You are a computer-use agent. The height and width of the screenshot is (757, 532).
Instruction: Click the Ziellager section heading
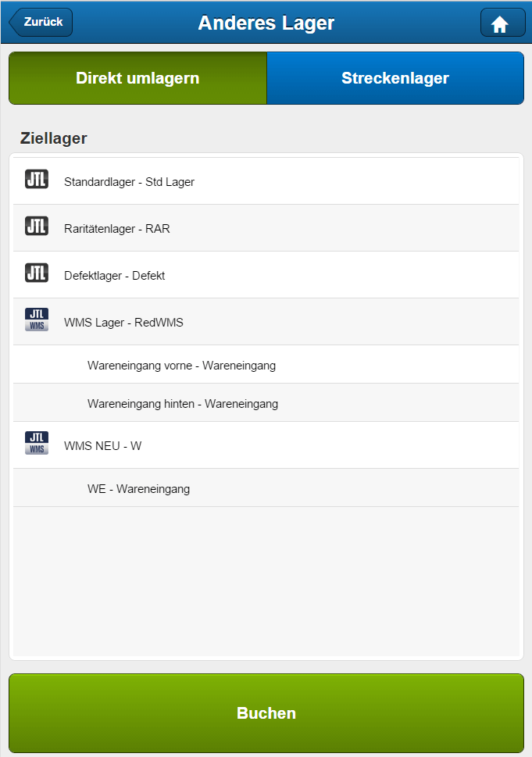pos(54,138)
